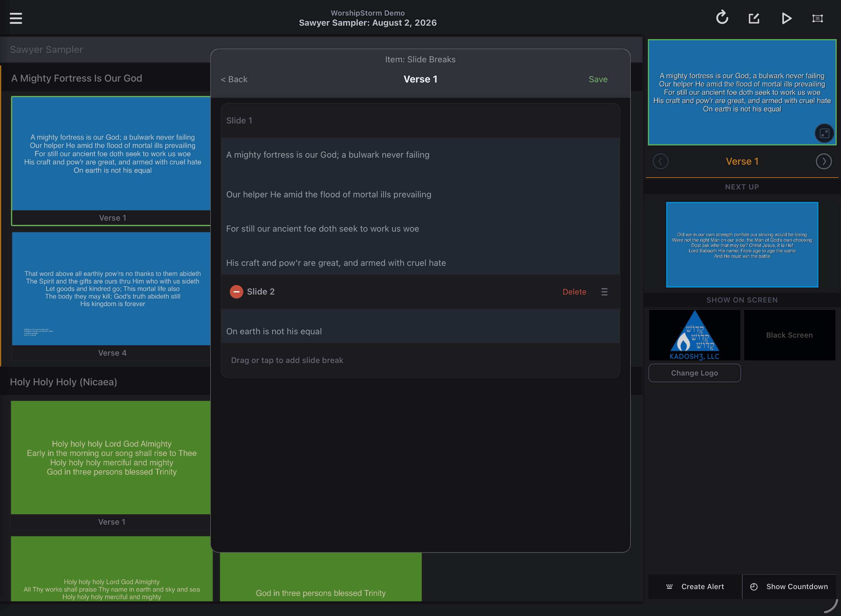Image resolution: width=841 pixels, height=616 pixels.
Task: Click the orange 'Verse 1' label in live panel
Action: click(x=742, y=161)
